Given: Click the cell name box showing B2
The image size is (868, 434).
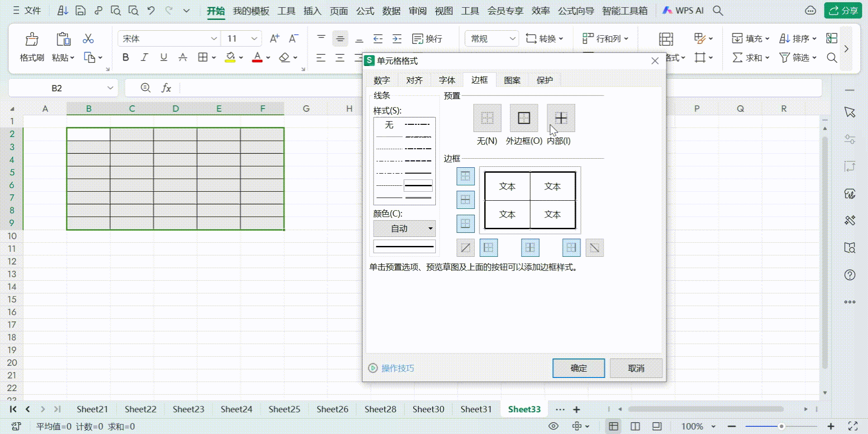Looking at the screenshot, I should pyautogui.click(x=57, y=88).
